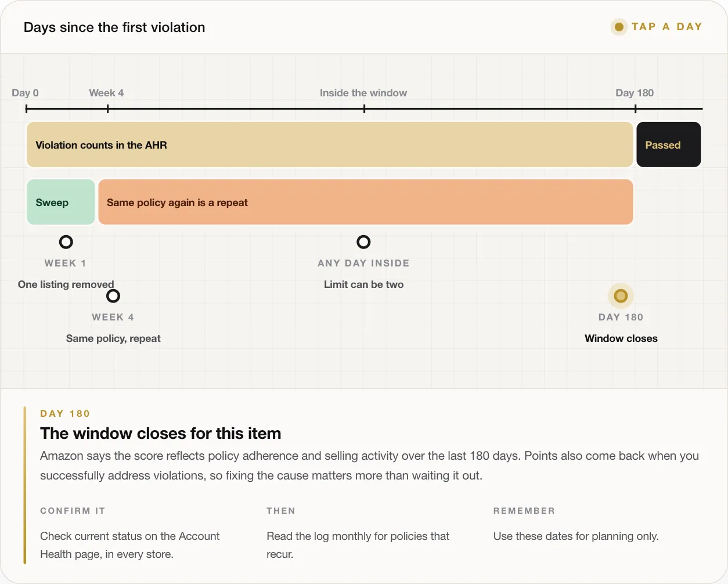728x584 pixels.
Task: Select the Day 180 gold marker circle
Action: 621,296
